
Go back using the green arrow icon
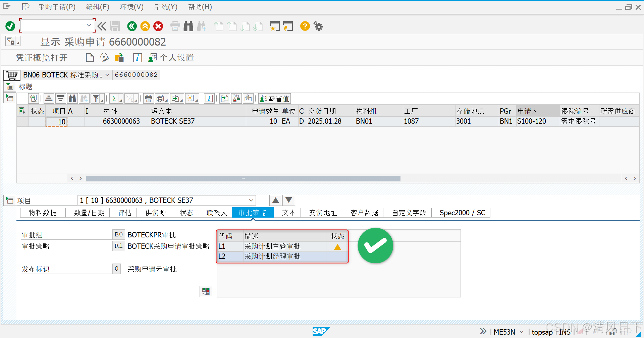[x=132, y=26]
